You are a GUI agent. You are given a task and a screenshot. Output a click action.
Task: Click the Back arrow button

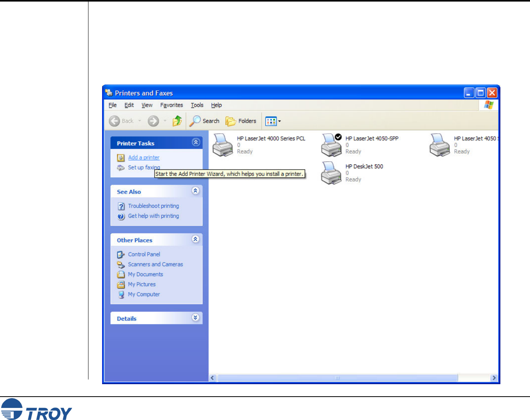[114, 121]
